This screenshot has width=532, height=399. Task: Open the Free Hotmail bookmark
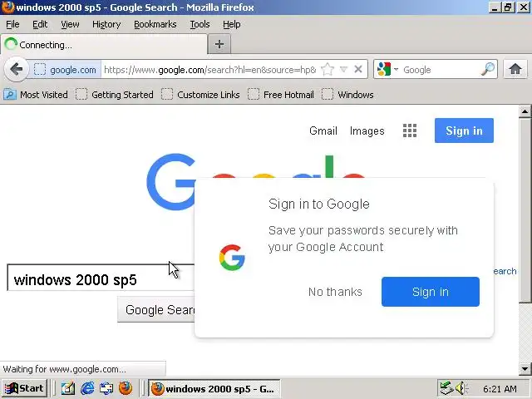281,95
